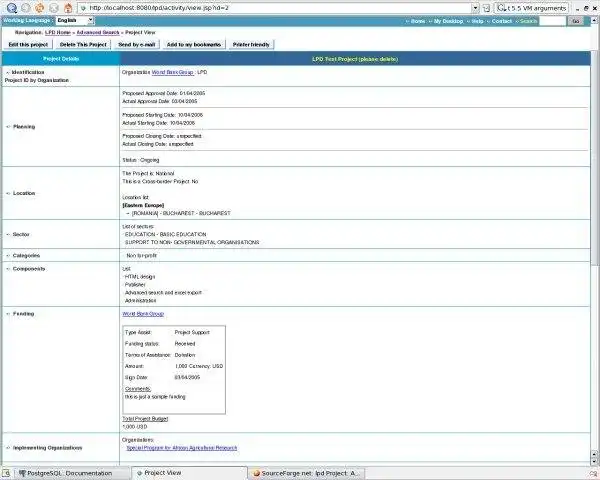Click the site icon in the address bar
Image resolution: width=600 pixels, height=480 pixels.
tap(83, 8)
